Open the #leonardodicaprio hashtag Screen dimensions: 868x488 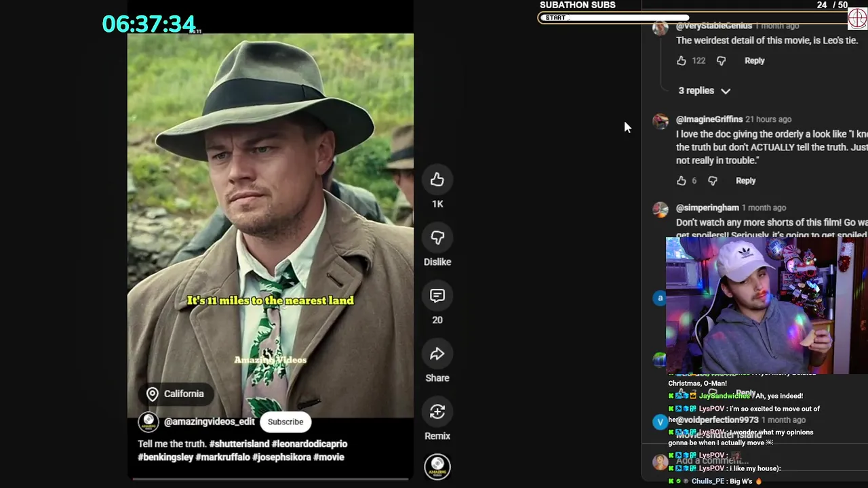click(x=309, y=444)
